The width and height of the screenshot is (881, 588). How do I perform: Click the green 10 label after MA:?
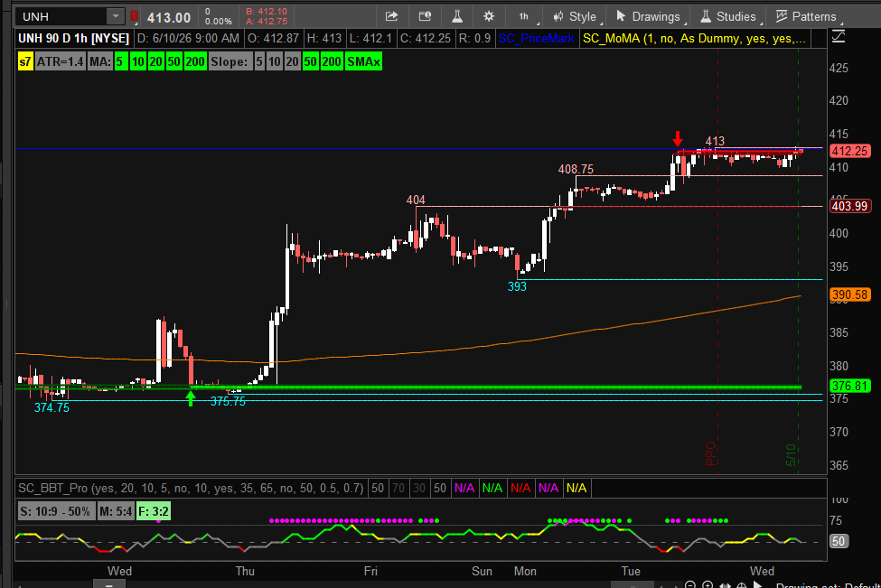coord(137,61)
